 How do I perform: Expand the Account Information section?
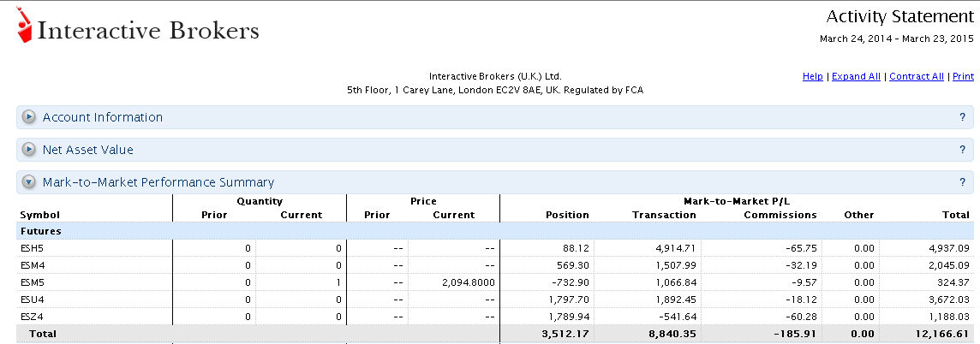(x=29, y=116)
